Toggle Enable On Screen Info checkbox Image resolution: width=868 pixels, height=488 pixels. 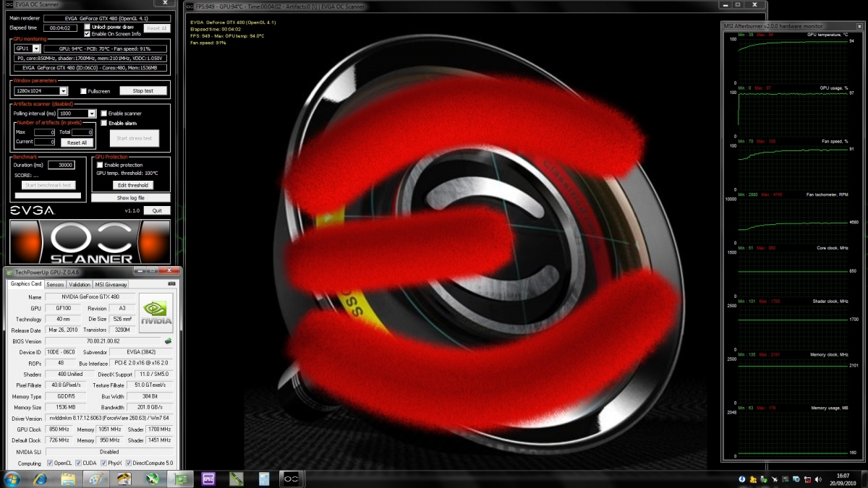[x=88, y=34]
